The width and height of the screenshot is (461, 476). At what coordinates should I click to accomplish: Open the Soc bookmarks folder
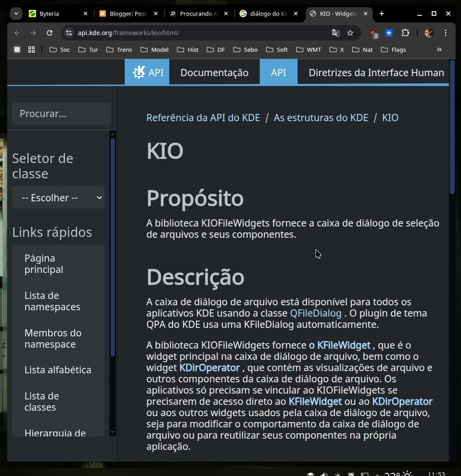pos(60,50)
